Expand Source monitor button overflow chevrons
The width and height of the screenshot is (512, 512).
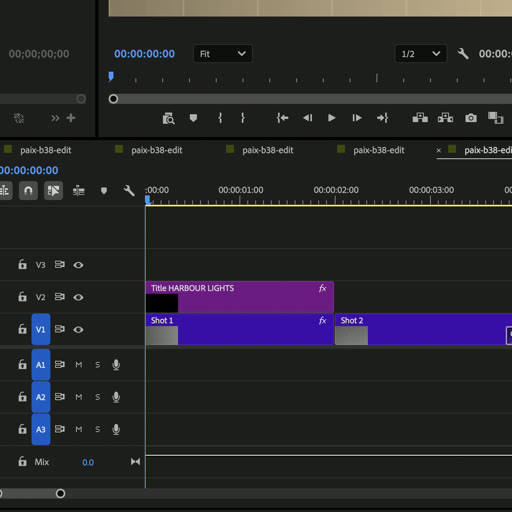coord(55,118)
